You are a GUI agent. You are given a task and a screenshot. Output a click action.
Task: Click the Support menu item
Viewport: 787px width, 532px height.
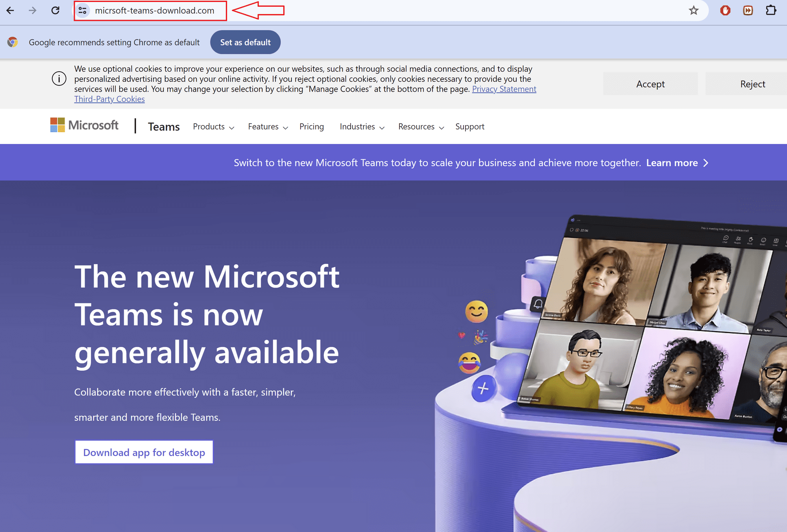(x=469, y=126)
